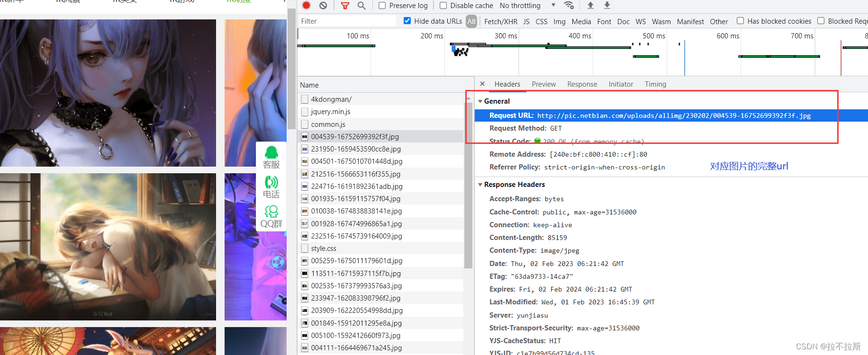Viewport: 868px width, 355px height.
Task: Select 002535-167379993576a3.jpg request row
Action: pos(380,285)
